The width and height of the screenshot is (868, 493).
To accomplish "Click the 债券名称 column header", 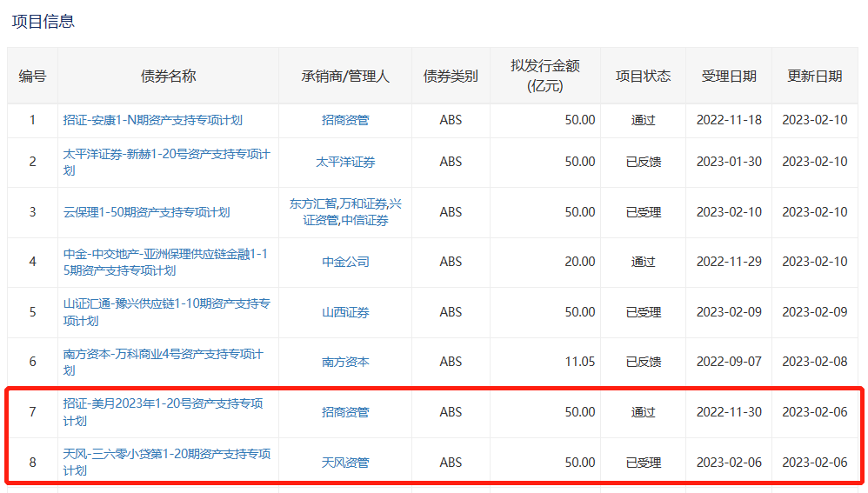I will 168,77.
